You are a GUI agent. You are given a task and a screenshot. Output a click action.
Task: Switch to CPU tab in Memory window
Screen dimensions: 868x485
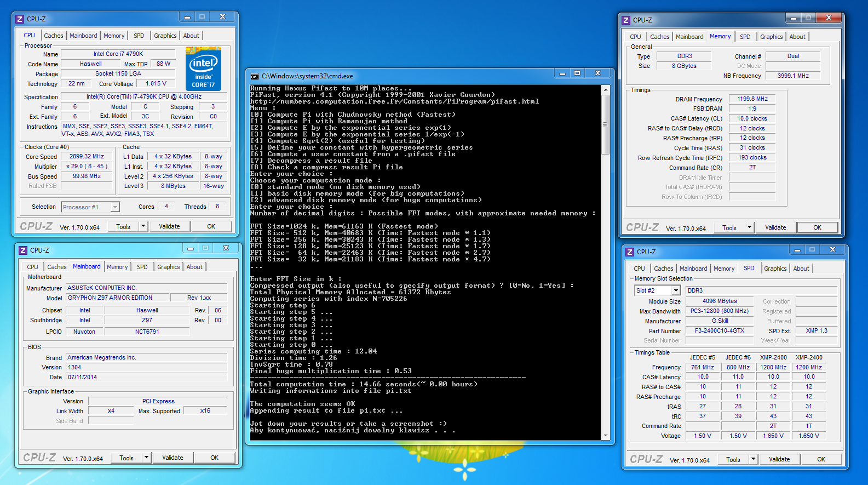(635, 37)
